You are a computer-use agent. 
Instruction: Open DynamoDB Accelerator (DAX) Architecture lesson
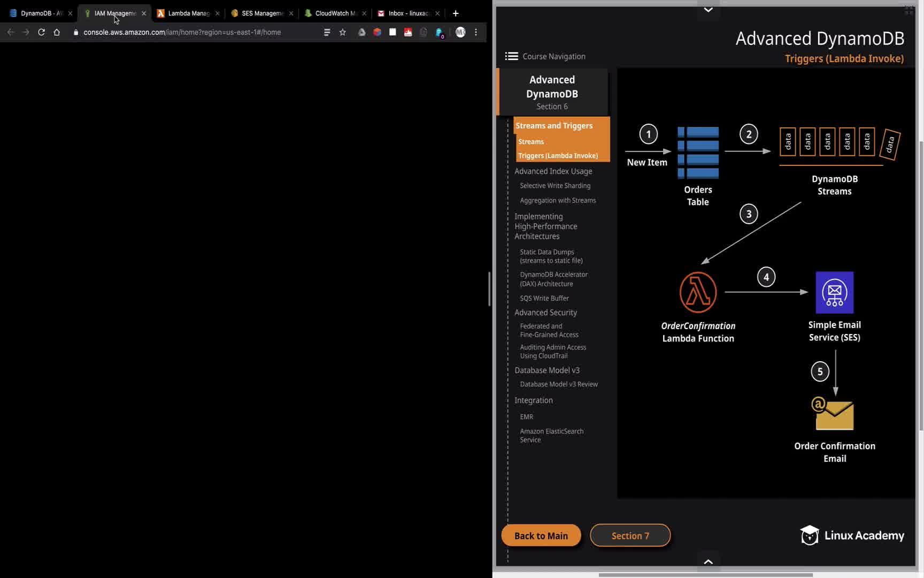pyautogui.click(x=553, y=279)
